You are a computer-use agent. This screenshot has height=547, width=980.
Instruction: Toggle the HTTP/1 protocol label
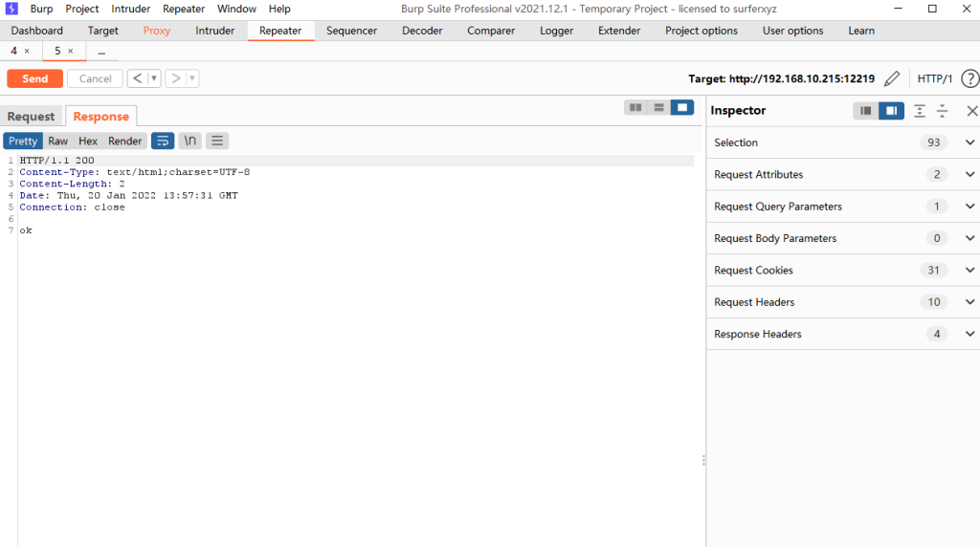point(934,78)
